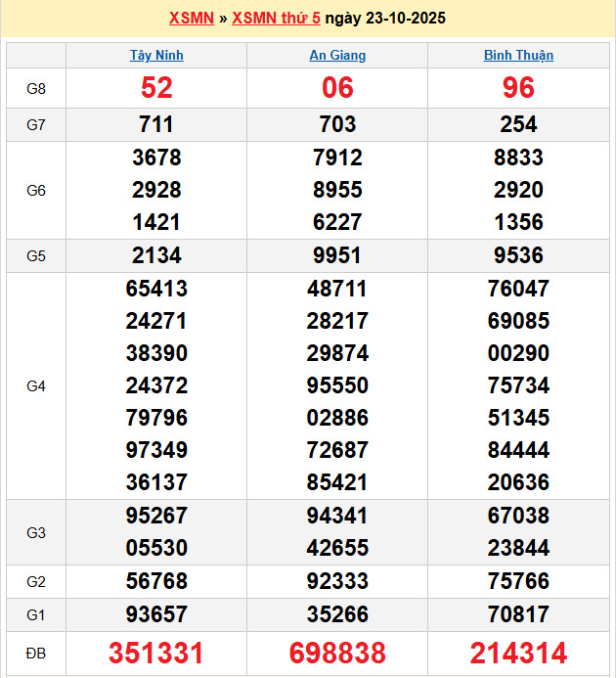Select the G1 row label
Image resolution: width=616 pixels, height=678 pixels.
(x=36, y=614)
